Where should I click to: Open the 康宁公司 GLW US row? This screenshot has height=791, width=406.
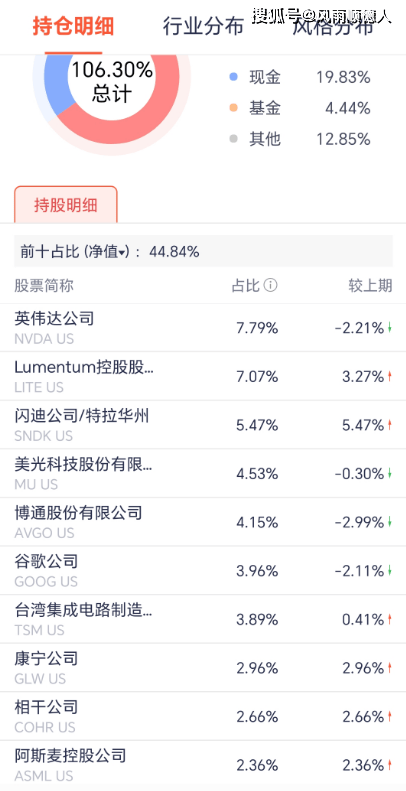[x=203, y=668]
